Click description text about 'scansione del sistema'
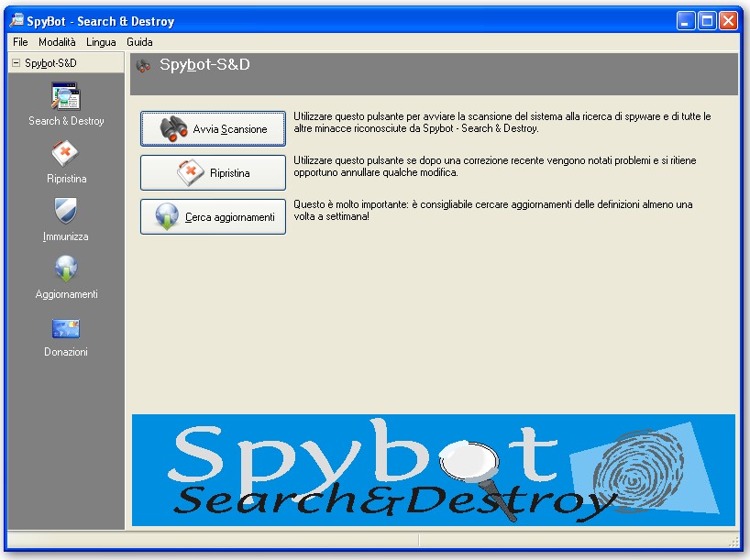 502,123
